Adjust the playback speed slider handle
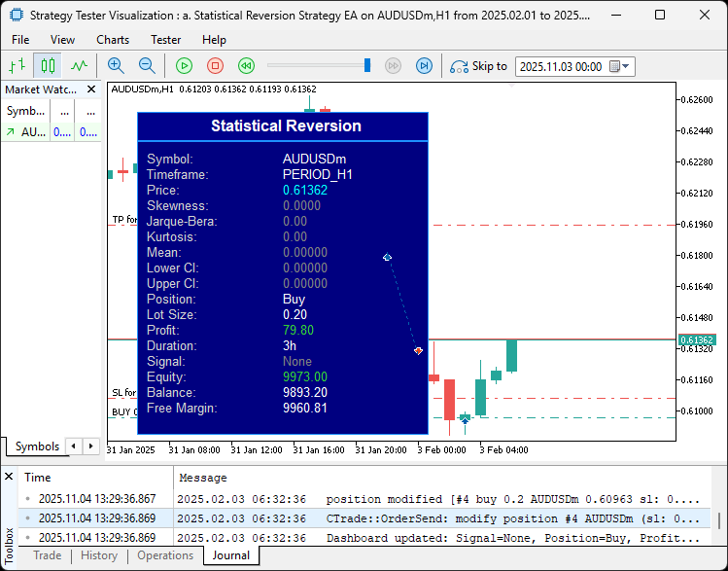The image size is (728, 571). click(x=367, y=65)
